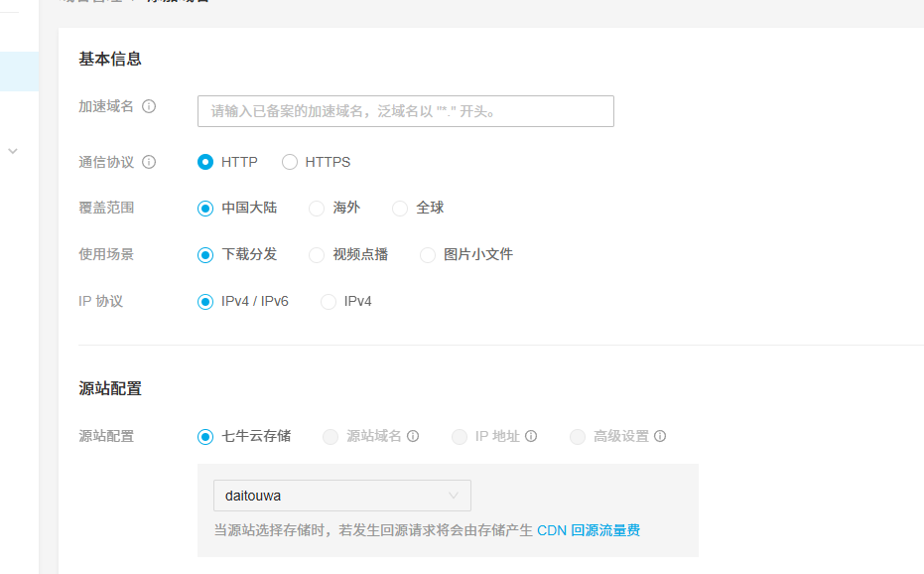Collapse the left sidebar section chevron
This screenshot has height=574, width=924.
point(12,149)
